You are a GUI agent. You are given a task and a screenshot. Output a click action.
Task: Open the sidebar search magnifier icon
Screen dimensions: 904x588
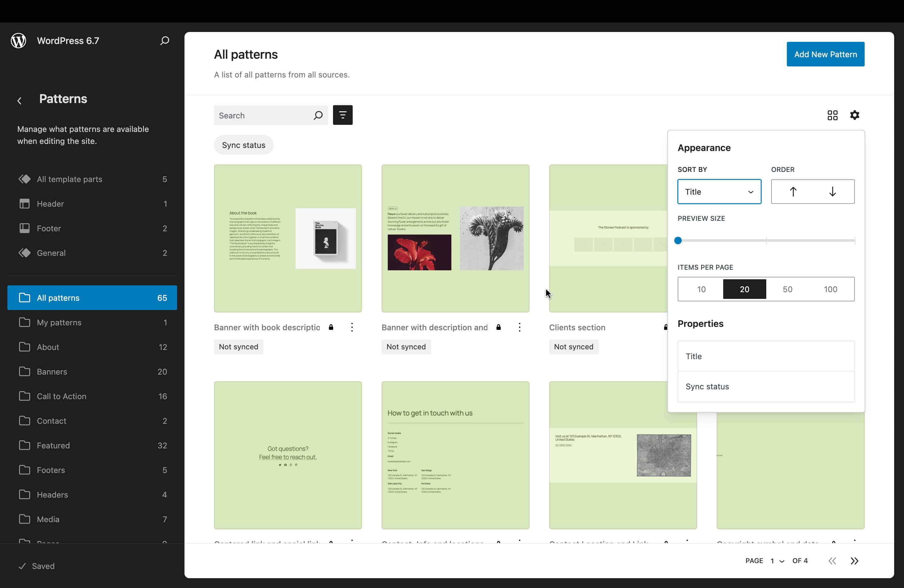(165, 41)
